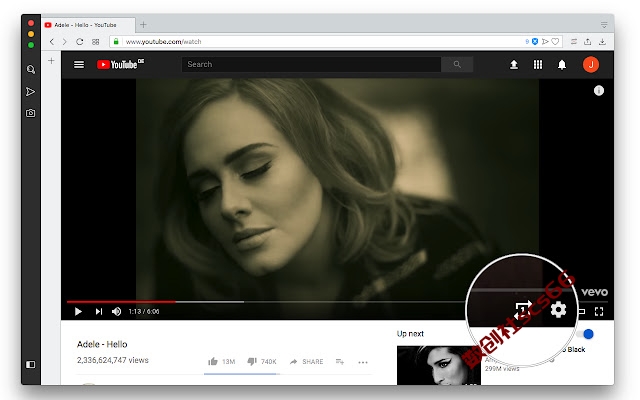This screenshot has height=400, width=640.
Task: Enter fullscreen mode on the player
Action: pyautogui.click(x=599, y=311)
